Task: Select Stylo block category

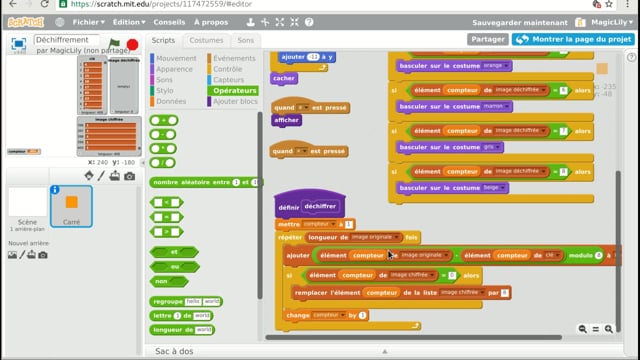Action: click(x=164, y=90)
